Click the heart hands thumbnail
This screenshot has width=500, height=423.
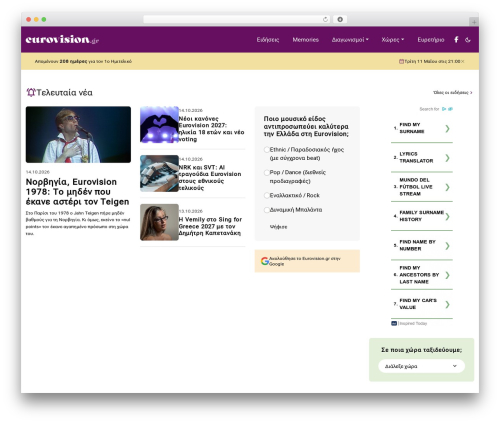click(x=159, y=125)
